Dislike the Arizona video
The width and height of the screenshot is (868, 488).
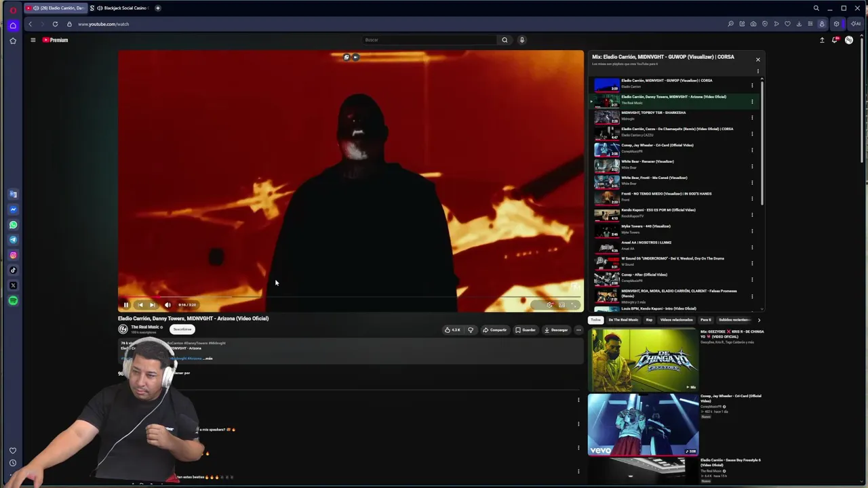(x=470, y=330)
